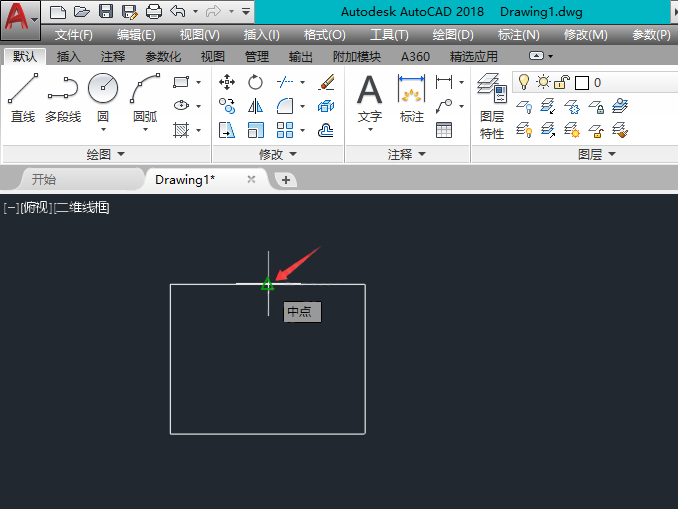The image size is (678, 509).
Task: Choose Save As icon in quick access toolbar
Action: tap(129, 12)
